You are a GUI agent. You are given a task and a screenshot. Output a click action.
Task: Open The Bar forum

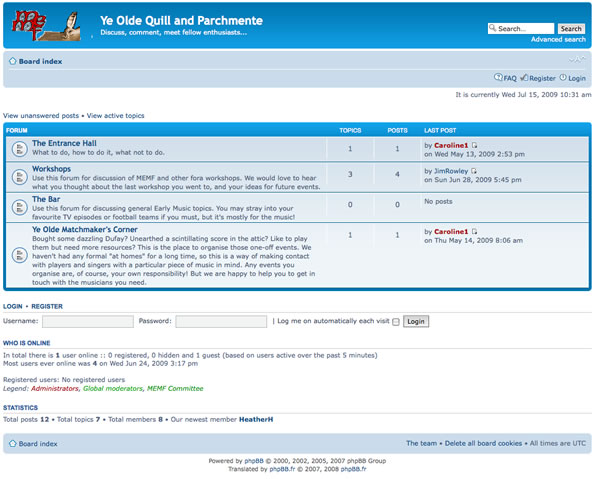[x=46, y=199]
